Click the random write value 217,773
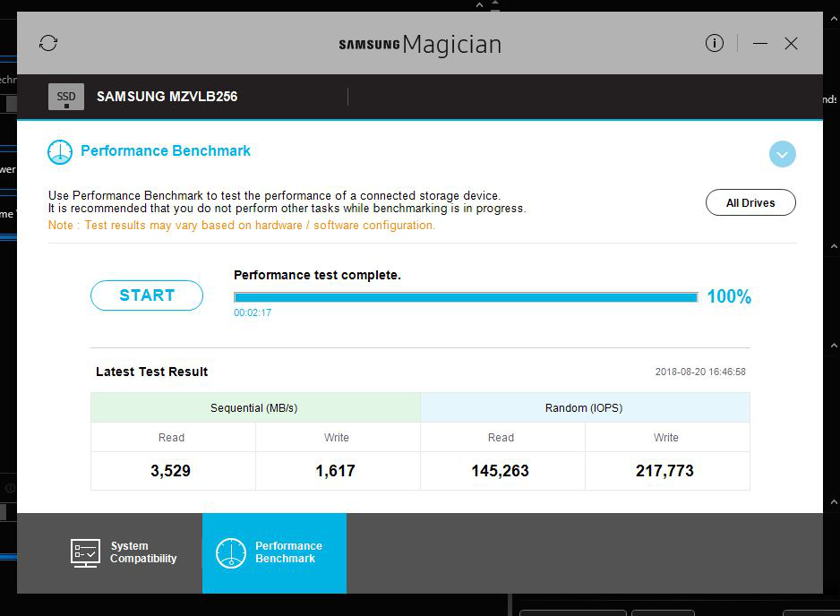Image resolution: width=840 pixels, height=616 pixels. (664, 471)
